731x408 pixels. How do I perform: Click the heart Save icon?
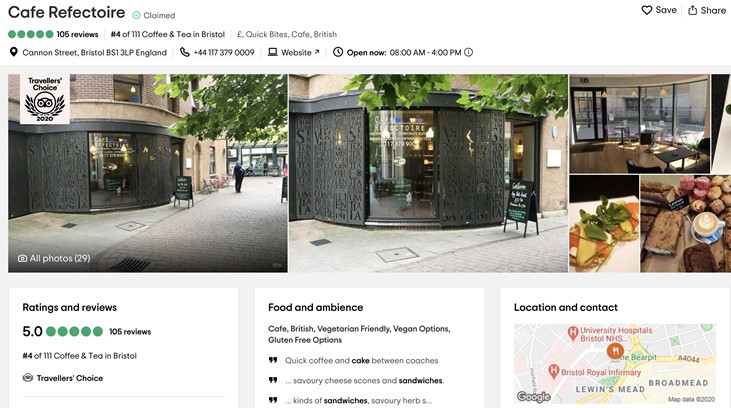click(646, 10)
